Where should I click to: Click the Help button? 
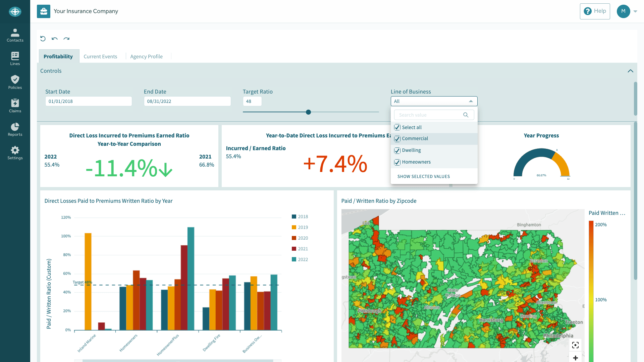(x=595, y=11)
